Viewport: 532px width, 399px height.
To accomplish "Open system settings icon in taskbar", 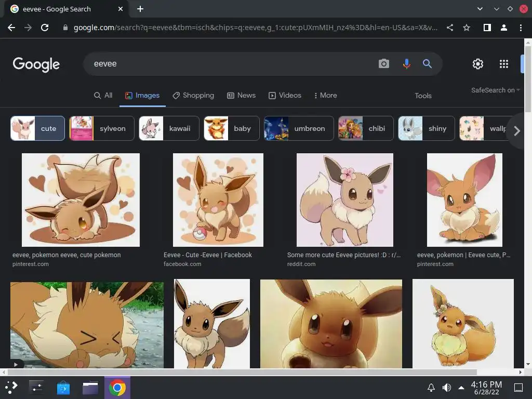I will tap(36, 388).
